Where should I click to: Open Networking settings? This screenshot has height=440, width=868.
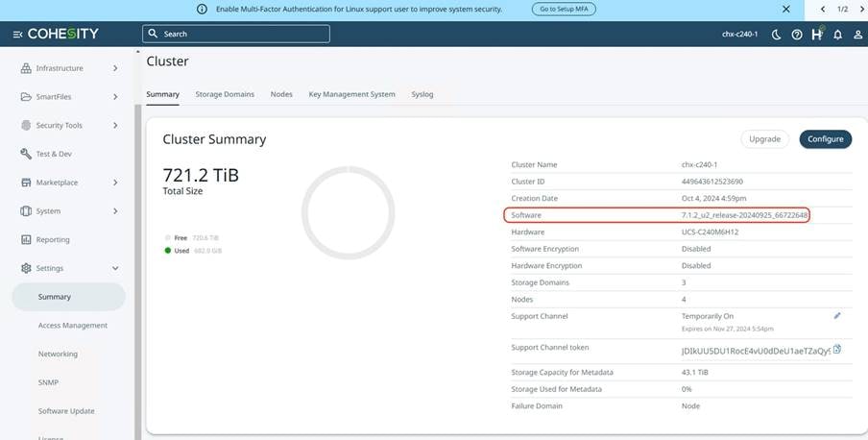(58, 354)
